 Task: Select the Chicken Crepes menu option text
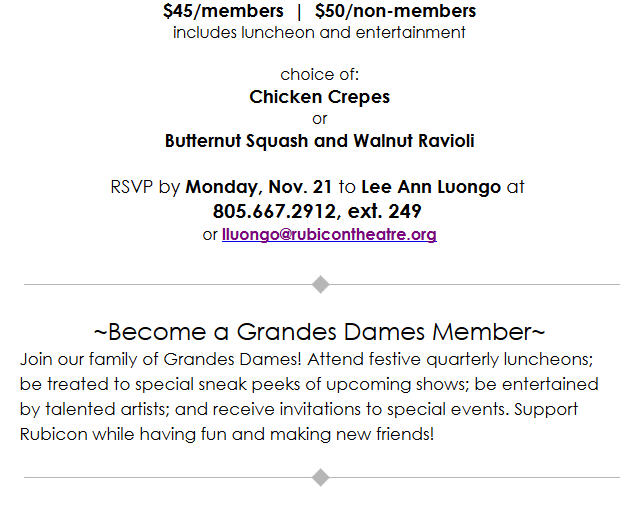(x=320, y=97)
